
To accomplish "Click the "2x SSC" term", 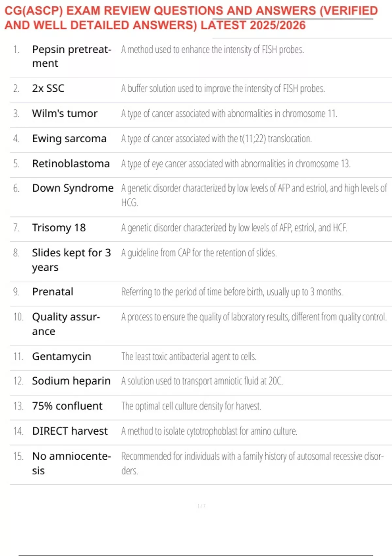I will (x=48, y=88).
